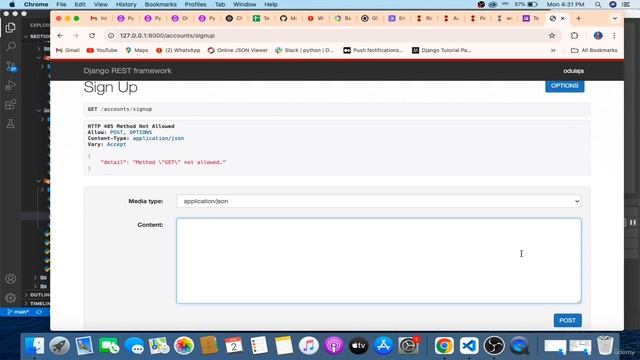The image size is (640, 360).
Task: Open a new Chrome tab
Action: [578, 18]
